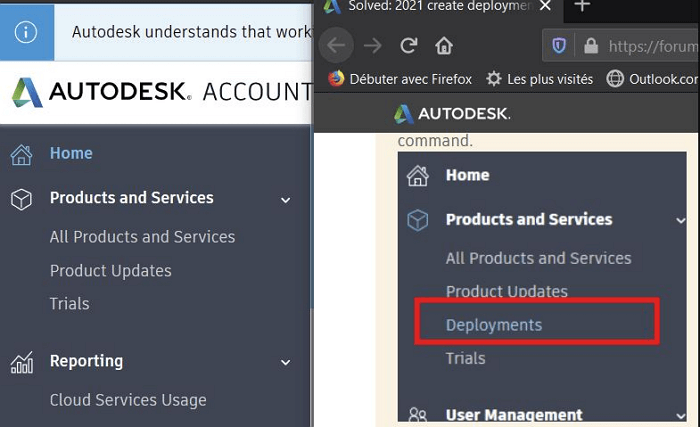
Task: Reload the page in Firefox
Action: (408, 45)
